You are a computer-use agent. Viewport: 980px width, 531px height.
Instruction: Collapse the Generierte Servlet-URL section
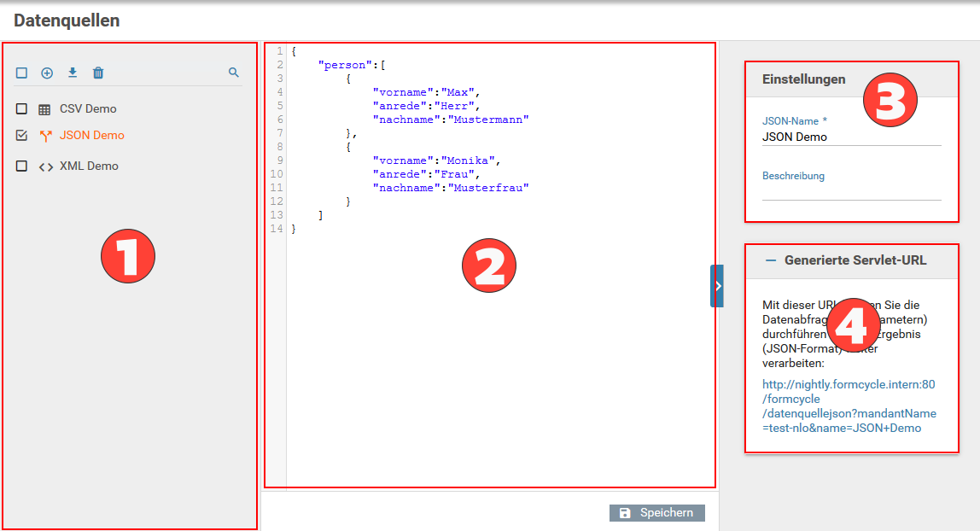click(771, 261)
